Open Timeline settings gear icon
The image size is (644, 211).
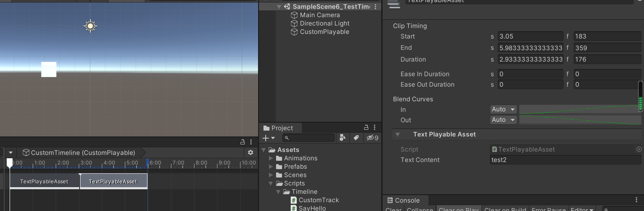[251, 153]
